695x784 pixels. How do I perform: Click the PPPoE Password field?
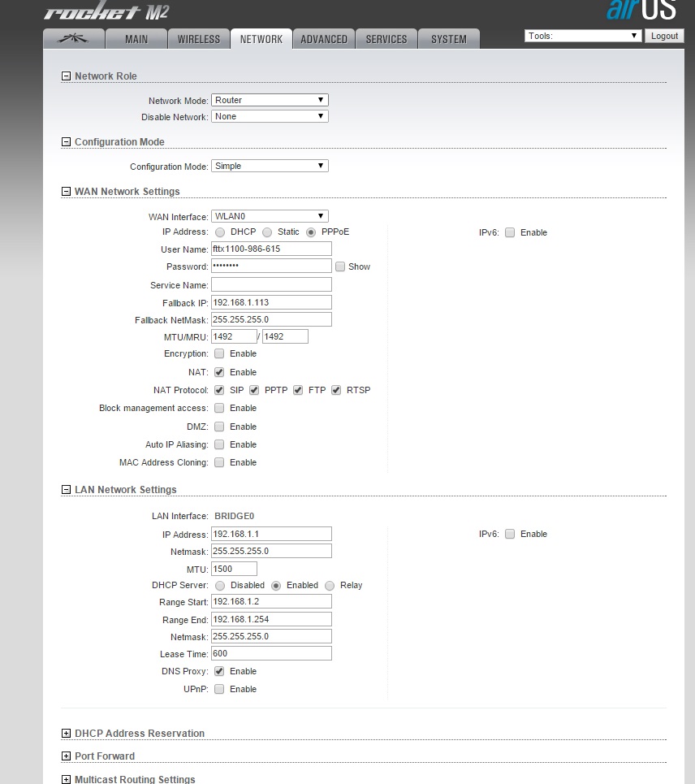pyautogui.click(x=271, y=266)
